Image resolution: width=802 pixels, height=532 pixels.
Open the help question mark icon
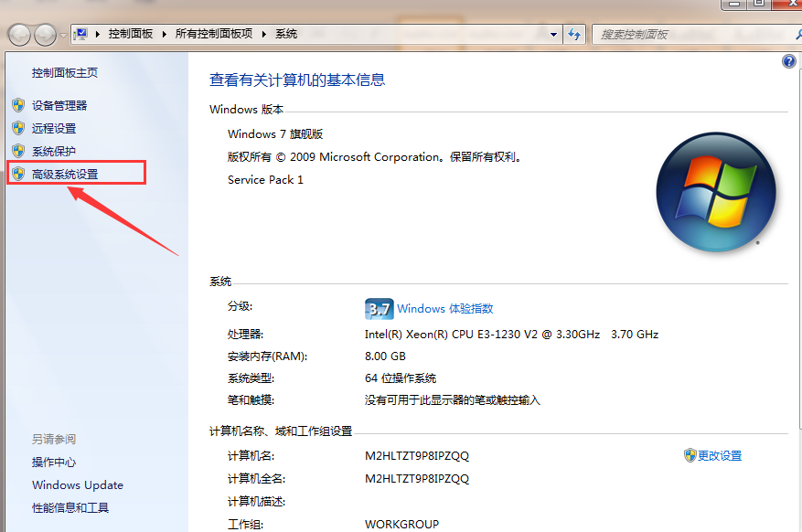tap(788, 62)
